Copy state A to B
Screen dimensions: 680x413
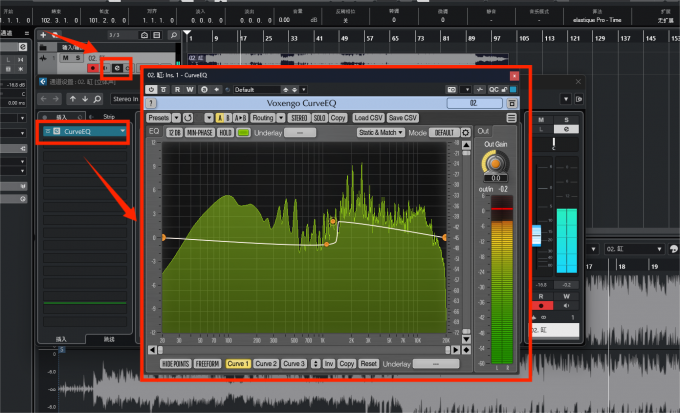[240, 118]
